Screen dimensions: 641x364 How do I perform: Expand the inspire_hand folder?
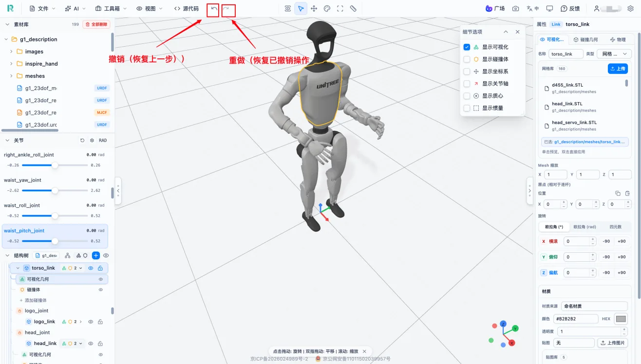pyautogui.click(x=11, y=64)
